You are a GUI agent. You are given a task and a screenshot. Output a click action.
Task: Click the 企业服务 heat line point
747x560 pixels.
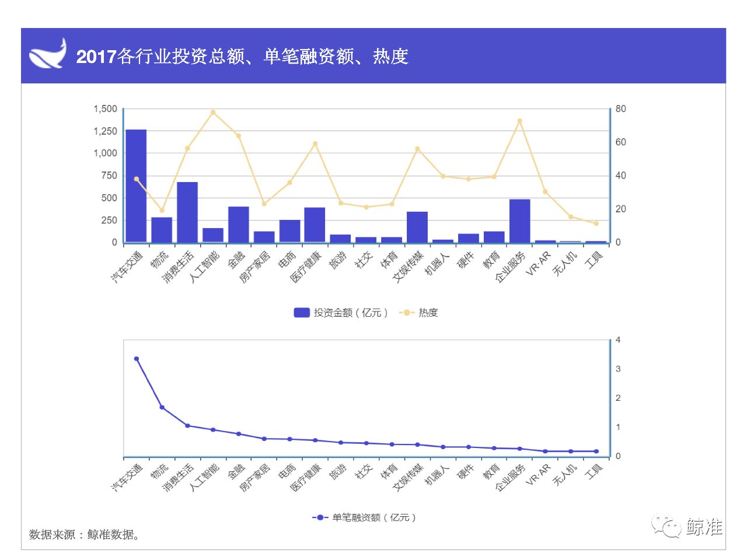(x=519, y=121)
